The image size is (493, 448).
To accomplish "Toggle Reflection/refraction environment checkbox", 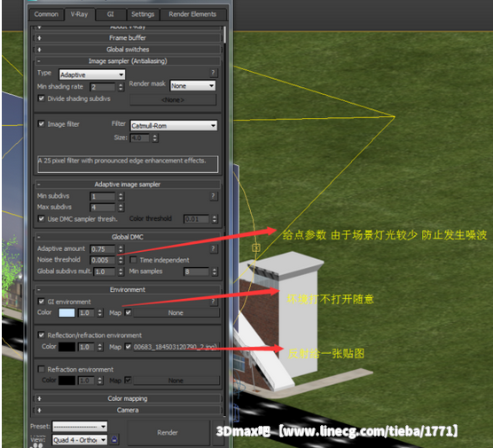I will click(41, 335).
